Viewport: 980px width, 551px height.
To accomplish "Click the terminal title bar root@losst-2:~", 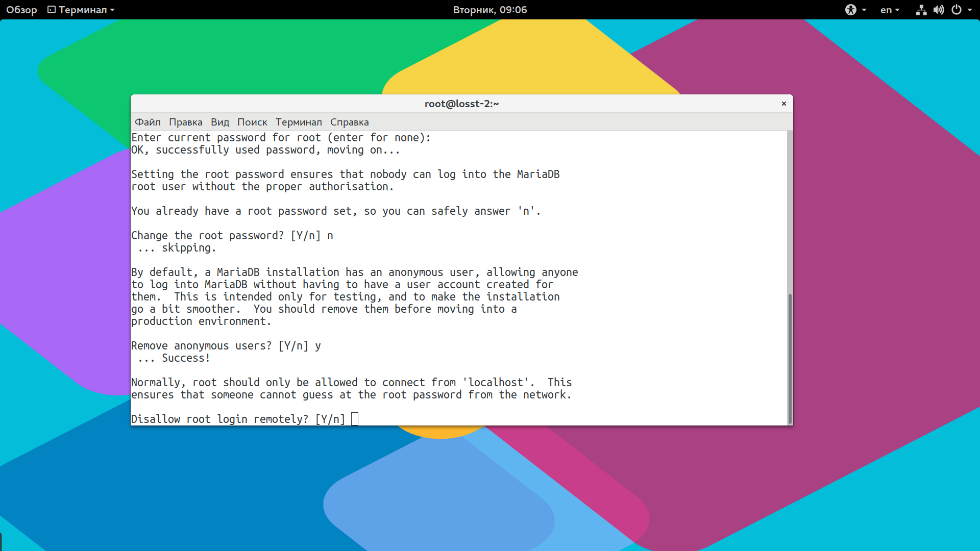I will 461,104.
